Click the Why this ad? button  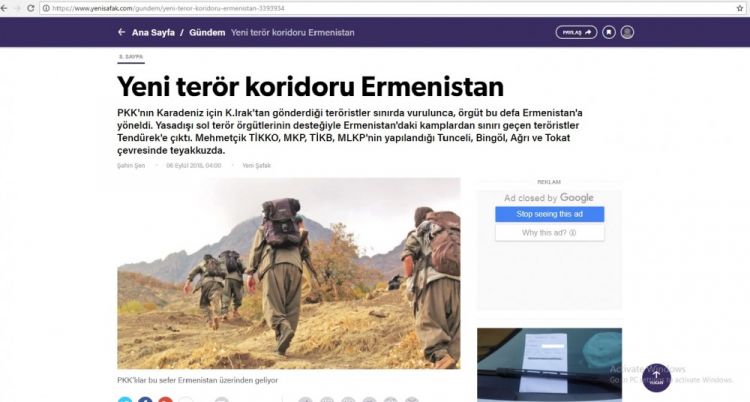point(549,233)
